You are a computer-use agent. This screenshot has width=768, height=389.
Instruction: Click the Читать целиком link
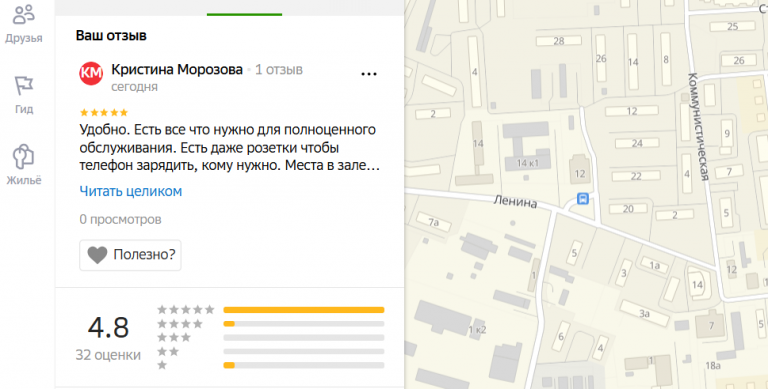coord(131,191)
